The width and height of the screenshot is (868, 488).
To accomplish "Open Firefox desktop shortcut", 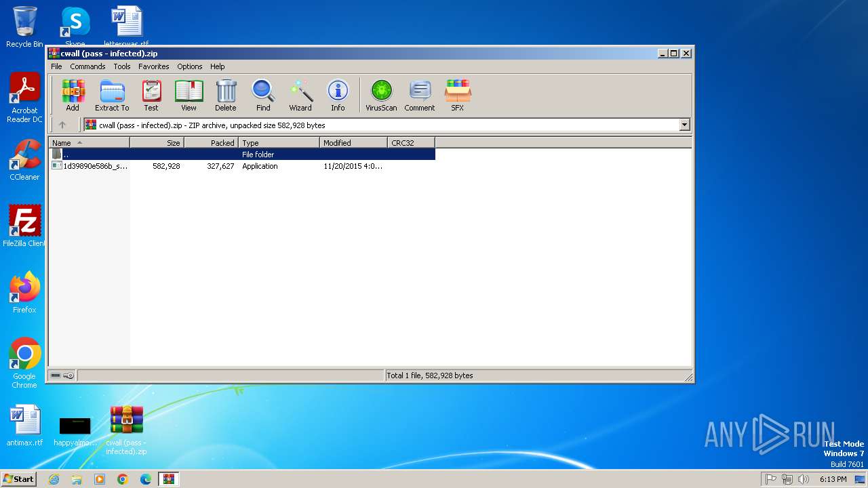I will 24,292.
